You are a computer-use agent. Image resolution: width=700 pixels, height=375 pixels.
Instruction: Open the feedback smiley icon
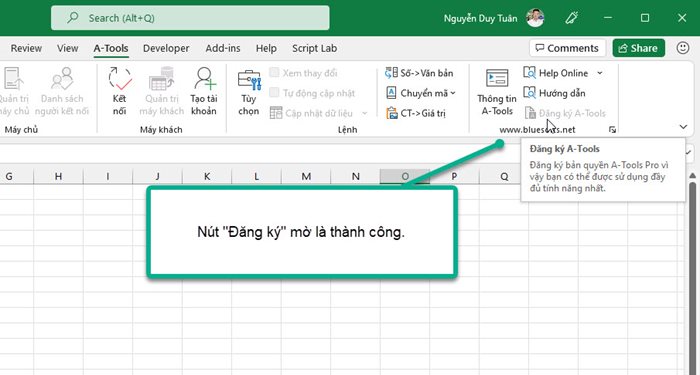683,48
